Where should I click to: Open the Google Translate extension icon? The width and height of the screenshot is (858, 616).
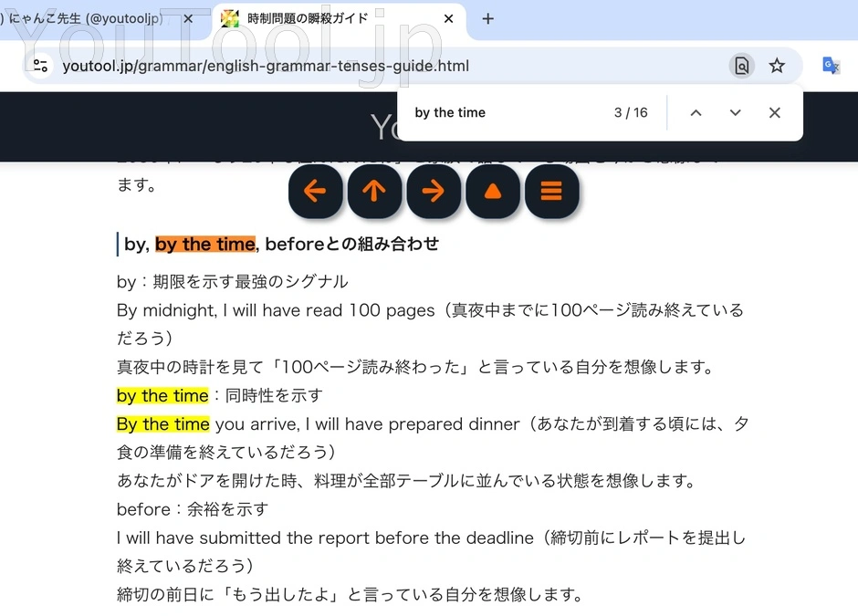click(x=831, y=66)
